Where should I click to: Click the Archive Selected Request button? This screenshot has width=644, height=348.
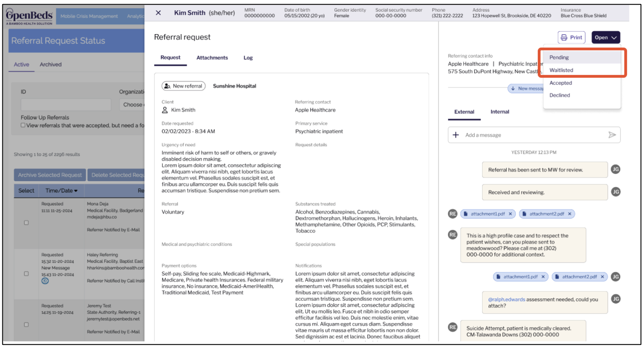coord(50,175)
